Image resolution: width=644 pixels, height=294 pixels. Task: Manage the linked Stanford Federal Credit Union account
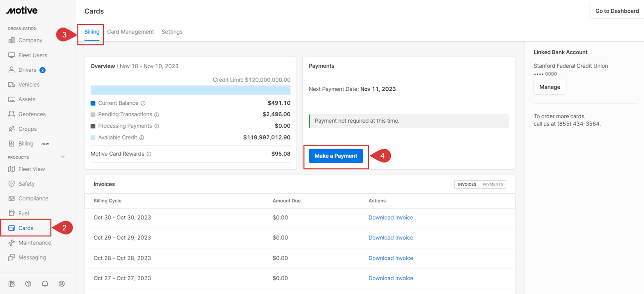(x=549, y=87)
